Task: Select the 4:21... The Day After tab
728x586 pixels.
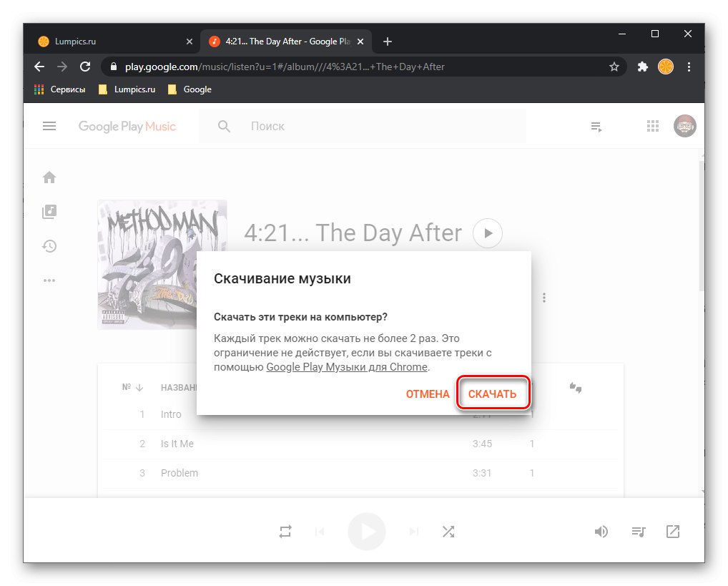Action: click(x=287, y=41)
